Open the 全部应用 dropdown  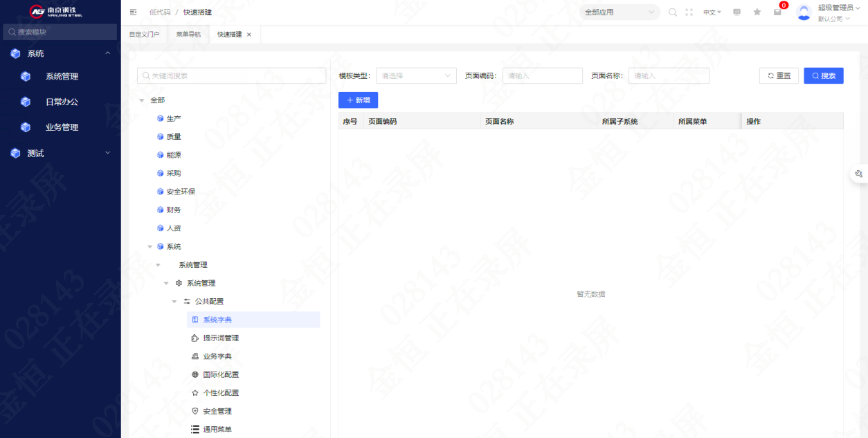620,12
